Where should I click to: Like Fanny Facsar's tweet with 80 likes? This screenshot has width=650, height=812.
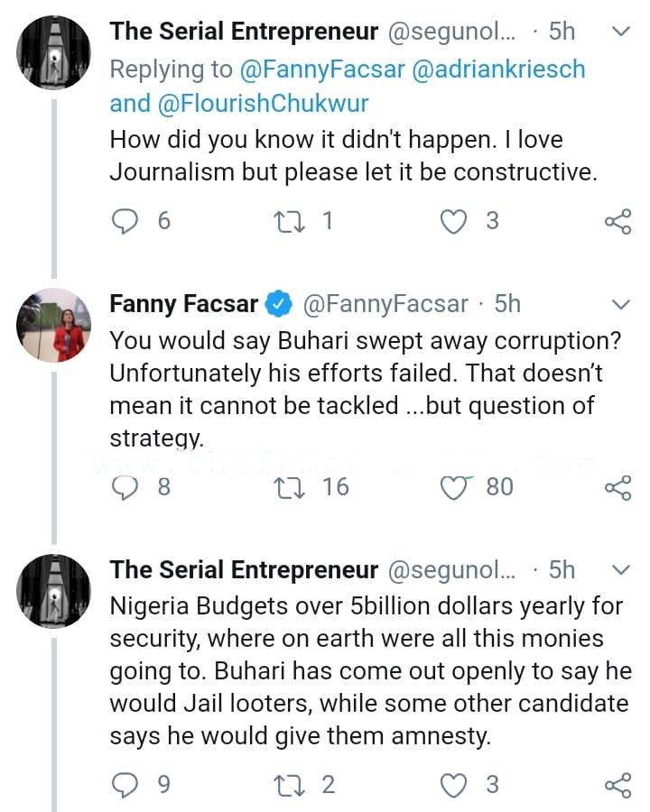tap(453, 488)
